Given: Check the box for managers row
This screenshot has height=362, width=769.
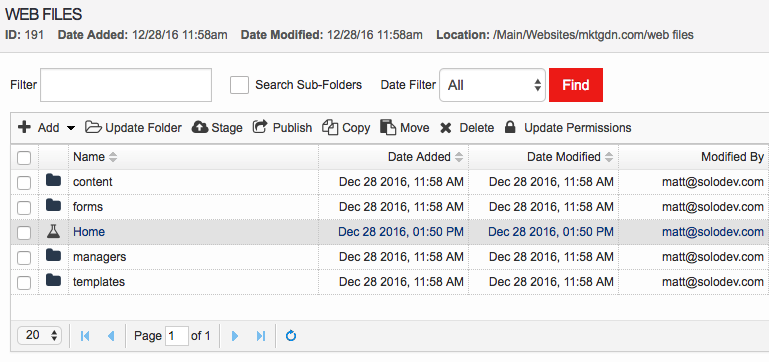Looking at the screenshot, I should click(24, 258).
